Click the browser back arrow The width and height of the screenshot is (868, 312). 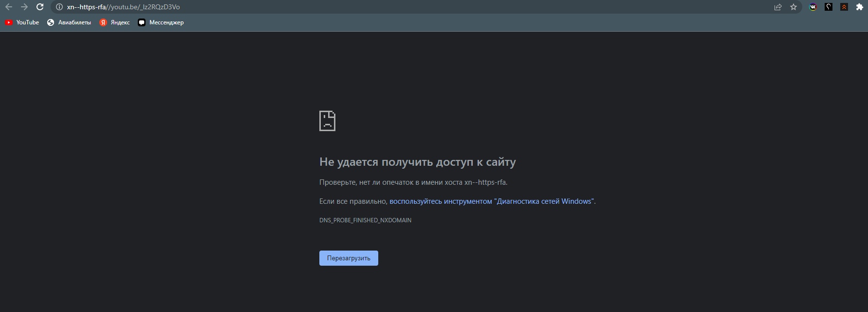(9, 7)
